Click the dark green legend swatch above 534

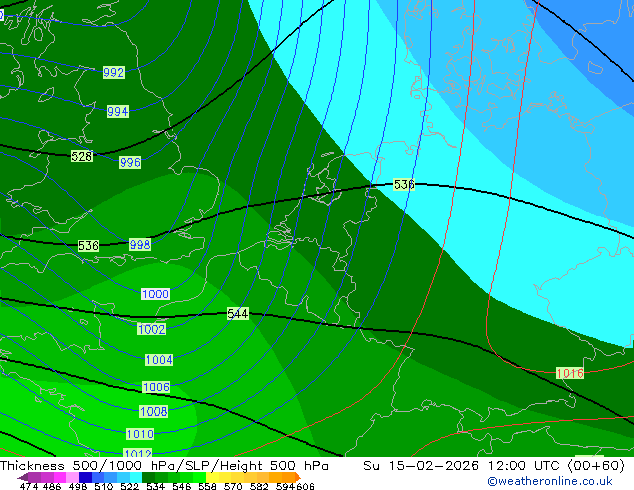[x=148, y=477]
